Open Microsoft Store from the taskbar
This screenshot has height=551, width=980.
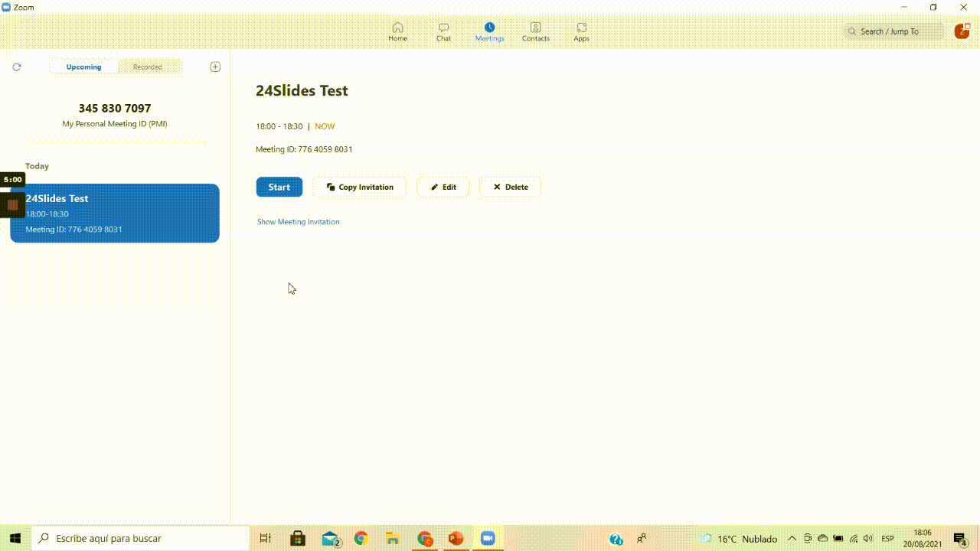[298, 538]
